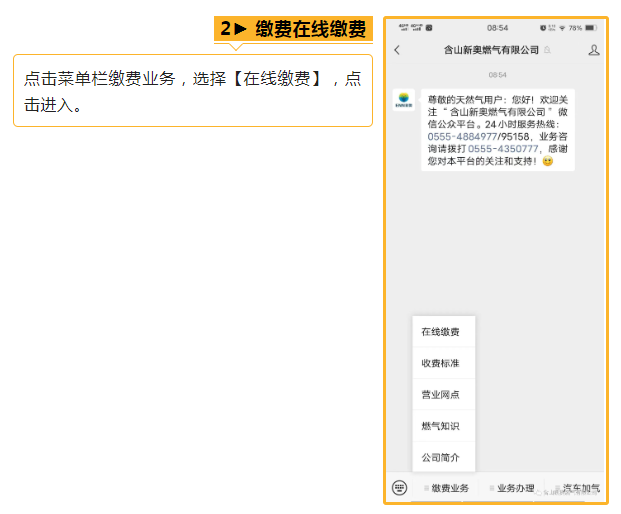Image resolution: width=621 pixels, height=514 pixels.
Task: Select 燃气知识 from popup menu
Action: point(444,426)
